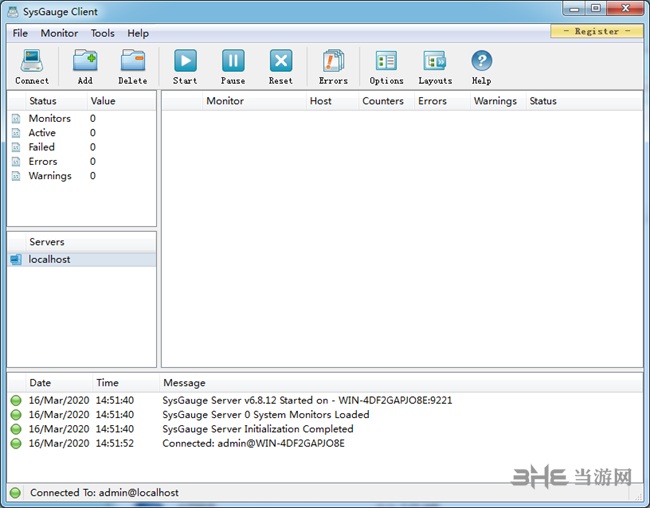Image resolution: width=650 pixels, height=508 pixels.
Task: Start monitoring with the Start button
Action: [185, 61]
